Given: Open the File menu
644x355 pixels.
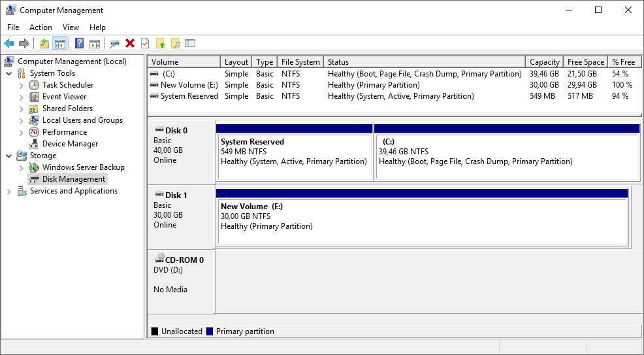Looking at the screenshot, I should pyautogui.click(x=13, y=27).
